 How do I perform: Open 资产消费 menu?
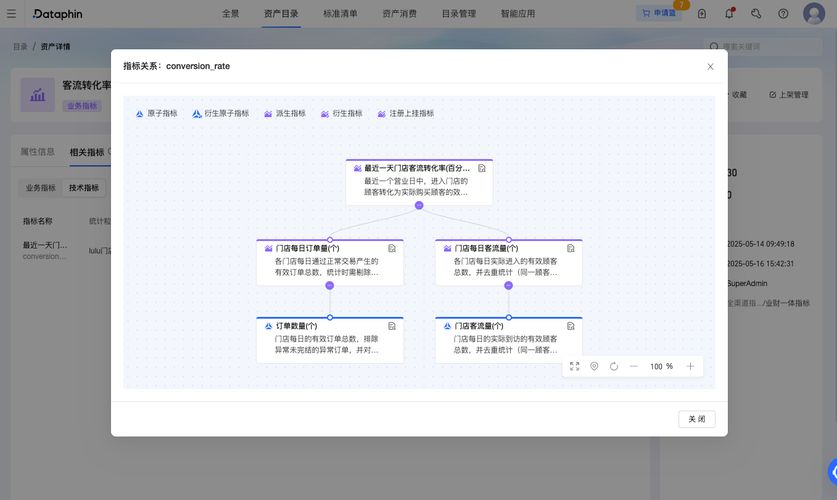[399, 14]
